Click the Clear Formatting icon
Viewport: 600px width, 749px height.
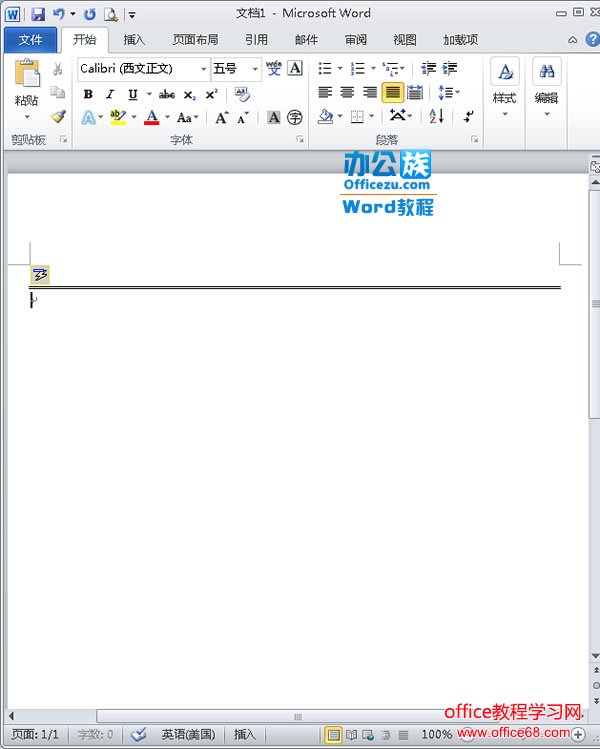(x=242, y=94)
